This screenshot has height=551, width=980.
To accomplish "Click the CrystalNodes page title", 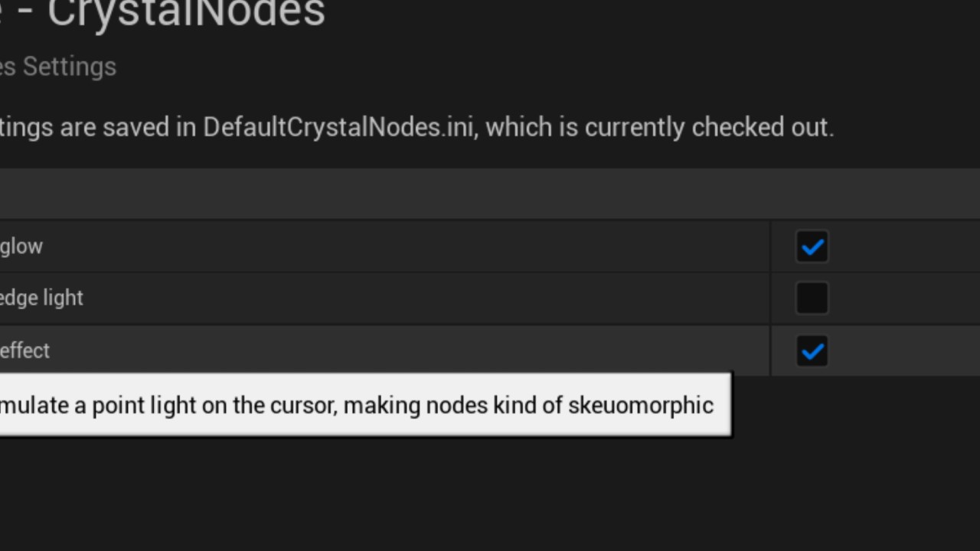I will click(186, 14).
